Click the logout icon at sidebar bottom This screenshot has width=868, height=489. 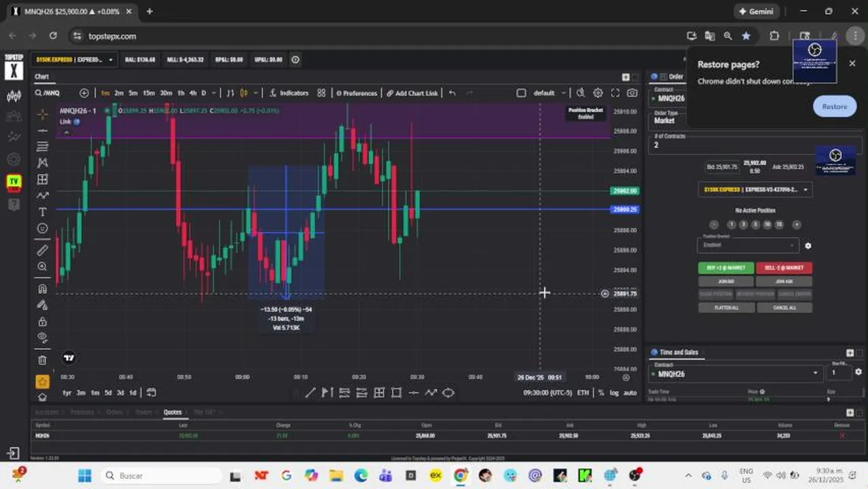coord(14,453)
